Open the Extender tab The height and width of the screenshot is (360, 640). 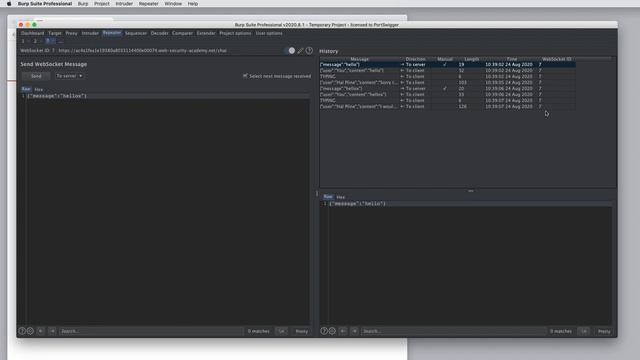206,33
